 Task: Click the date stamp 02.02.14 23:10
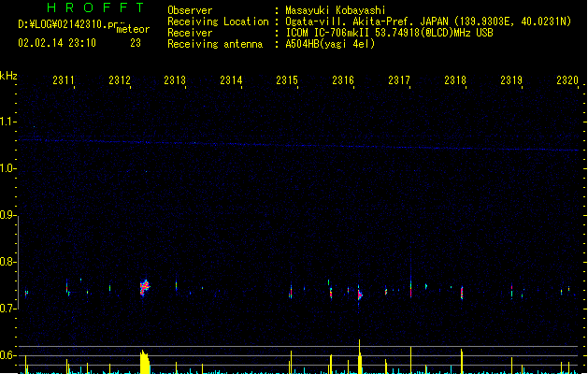pyautogui.click(x=57, y=43)
